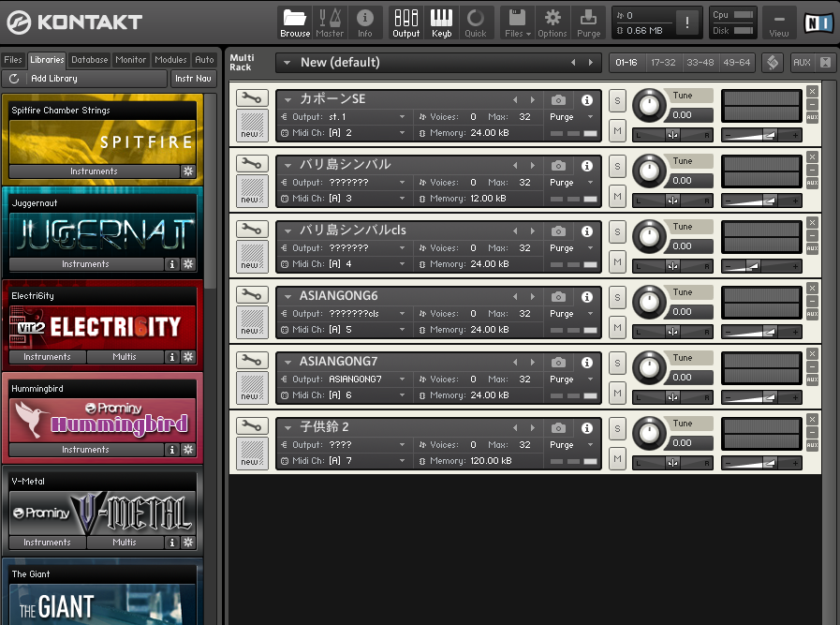Image resolution: width=840 pixels, height=625 pixels.
Task: Mute the ASIANGONG7 instrument
Action: 617,393
